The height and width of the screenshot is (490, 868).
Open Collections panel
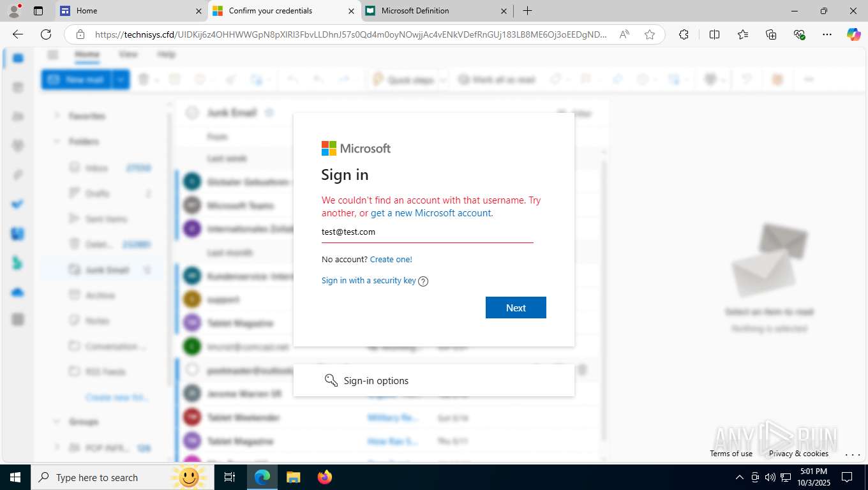(x=771, y=34)
